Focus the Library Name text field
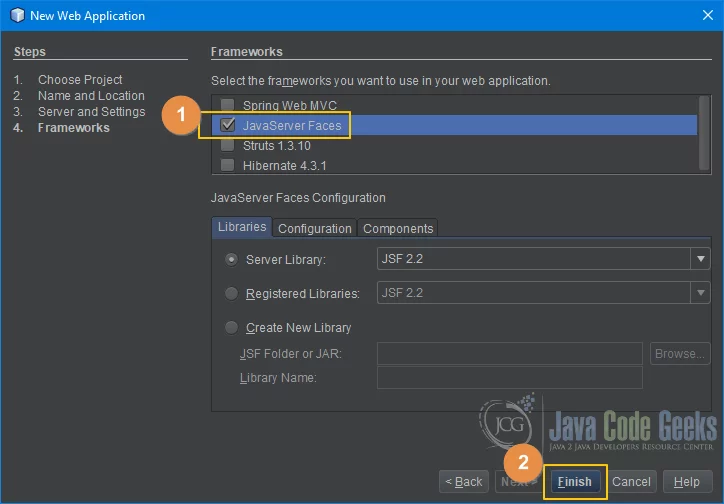Viewport: 724px width, 504px height. click(x=510, y=378)
